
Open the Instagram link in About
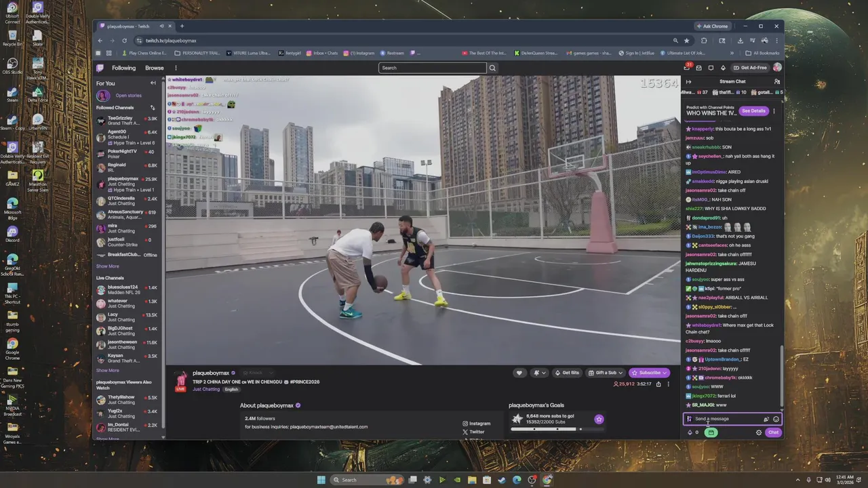pos(476,424)
